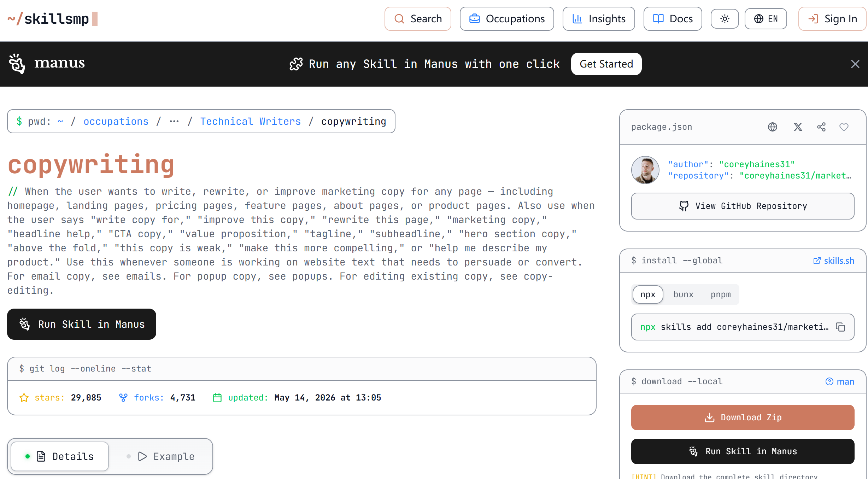Click Run Skill in Manus in download panel

743,451
